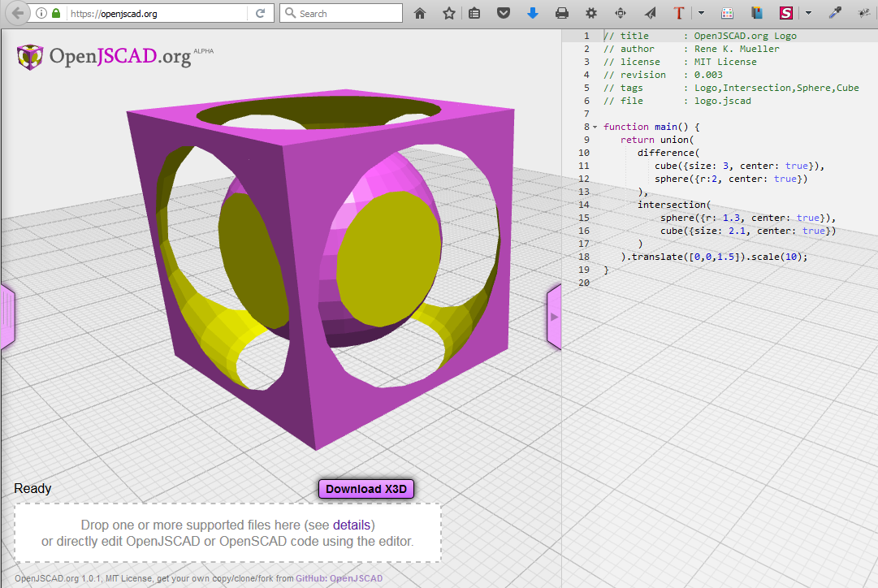Click the Firefox home button
Screen dimensions: 878x588
[x=420, y=13]
